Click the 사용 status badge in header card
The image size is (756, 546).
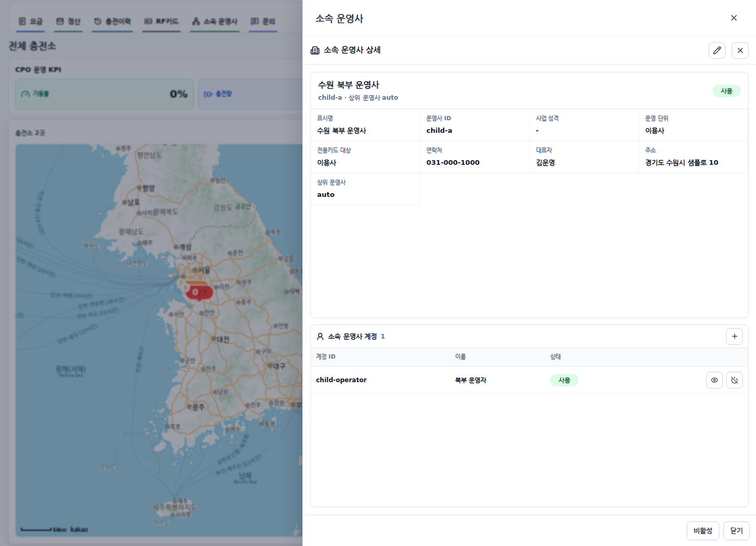click(x=726, y=91)
